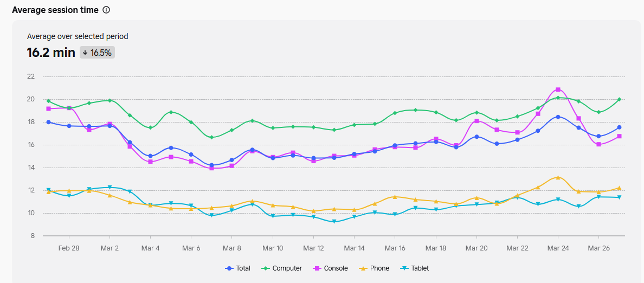Click the last Tablet marker at chart end

click(619, 197)
